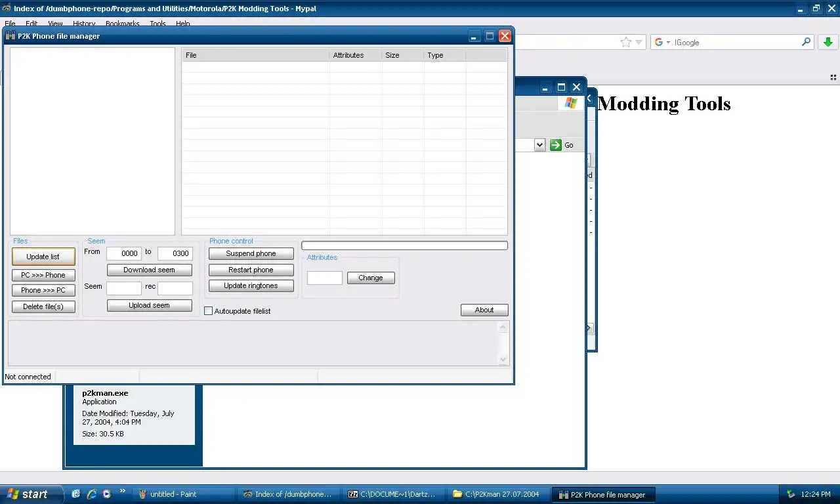Click the P2K Phone file manager title icon
The width and height of the screenshot is (840, 504).
click(x=10, y=36)
